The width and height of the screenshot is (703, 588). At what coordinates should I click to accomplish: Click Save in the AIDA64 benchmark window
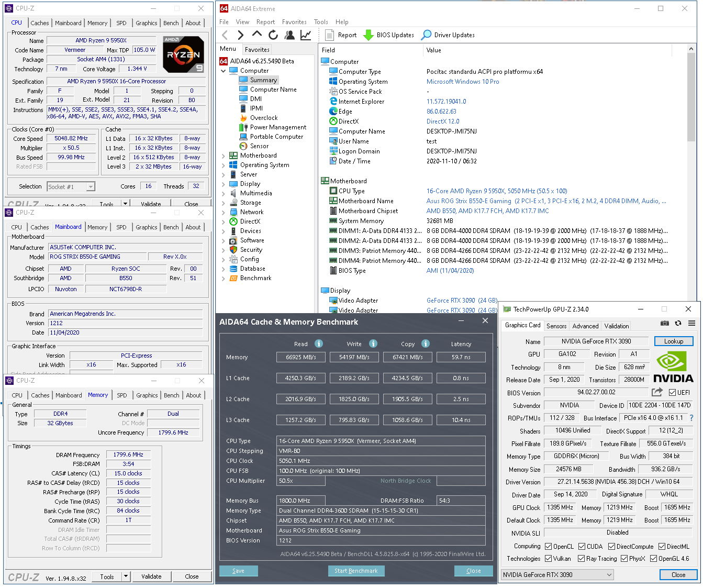point(238,571)
